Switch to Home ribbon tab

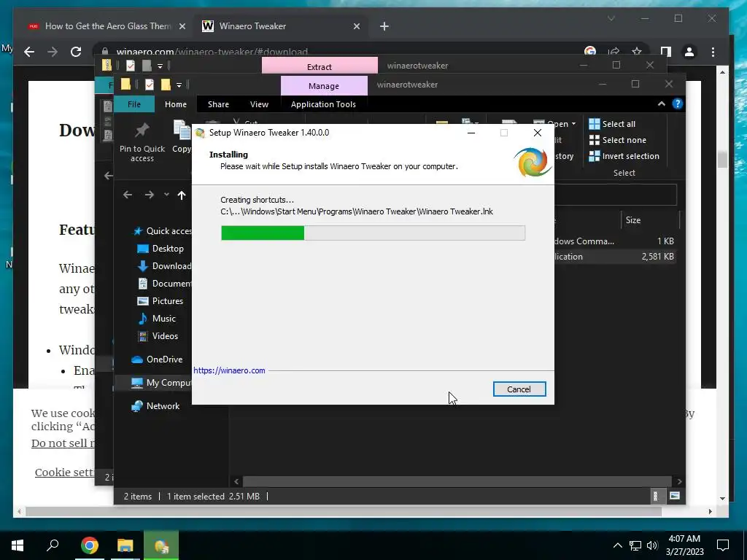[x=176, y=104]
